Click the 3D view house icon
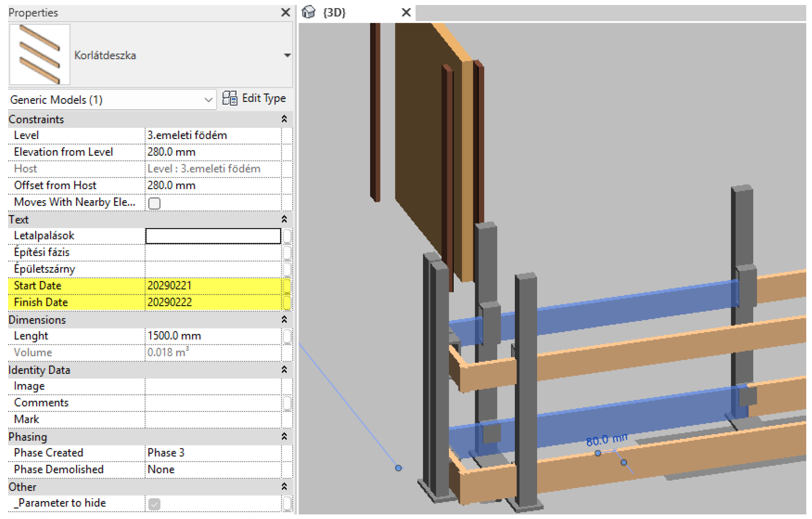Viewport: 812px width, 519px height. point(308,12)
